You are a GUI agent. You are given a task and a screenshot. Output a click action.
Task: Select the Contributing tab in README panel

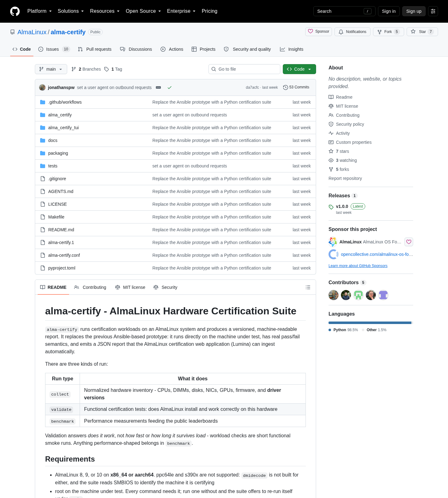(x=90, y=287)
